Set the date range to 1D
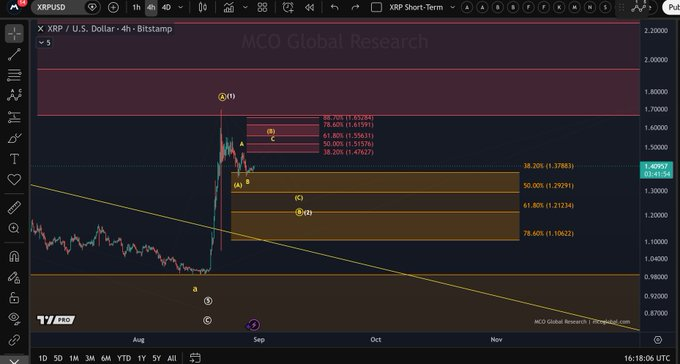 coord(43,358)
